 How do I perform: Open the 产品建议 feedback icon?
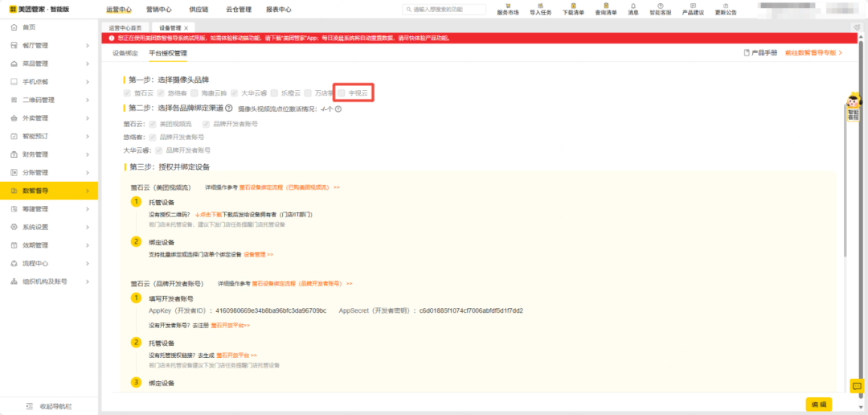coord(693,6)
